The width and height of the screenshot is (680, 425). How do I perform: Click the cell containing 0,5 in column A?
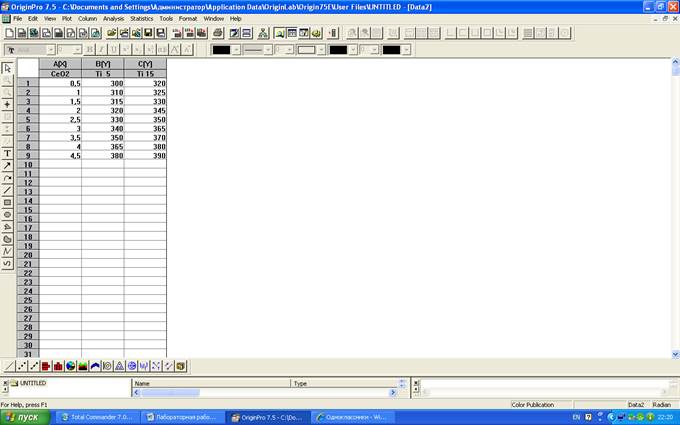pyautogui.click(x=60, y=83)
